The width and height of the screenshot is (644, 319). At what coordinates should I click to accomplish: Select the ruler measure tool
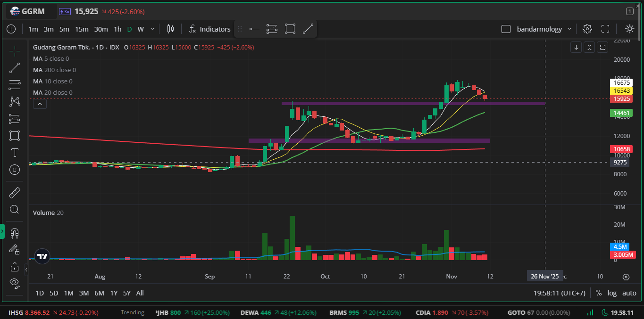click(15, 192)
